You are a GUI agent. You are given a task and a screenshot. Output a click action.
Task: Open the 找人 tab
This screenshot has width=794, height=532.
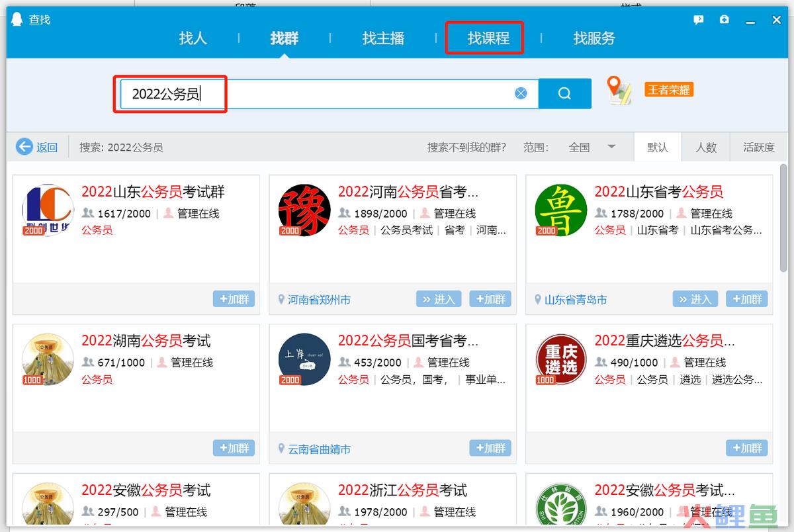tap(193, 38)
